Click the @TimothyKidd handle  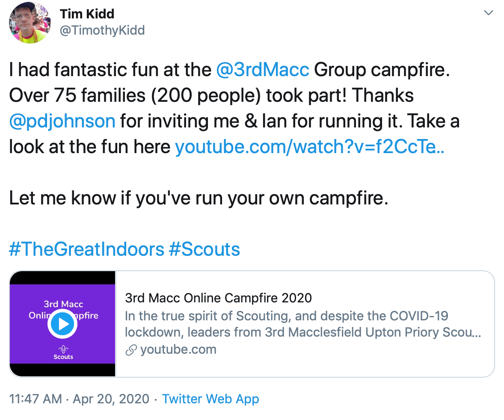coord(102,30)
